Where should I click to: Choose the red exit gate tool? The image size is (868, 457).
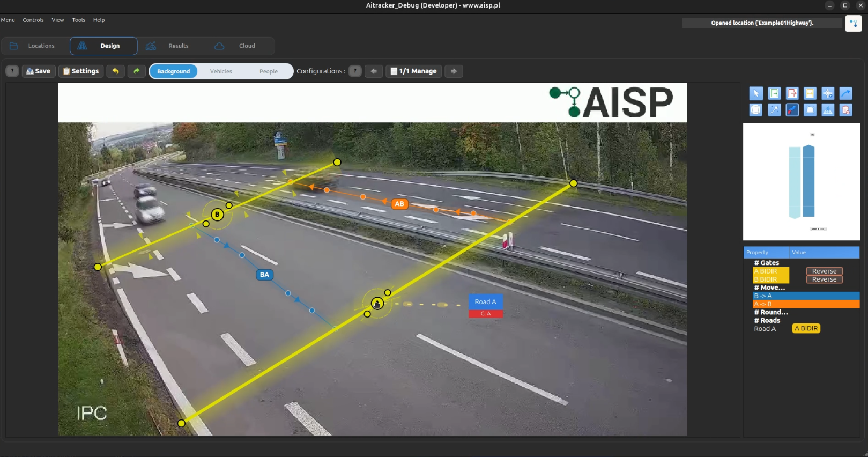click(x=792, y=93)
